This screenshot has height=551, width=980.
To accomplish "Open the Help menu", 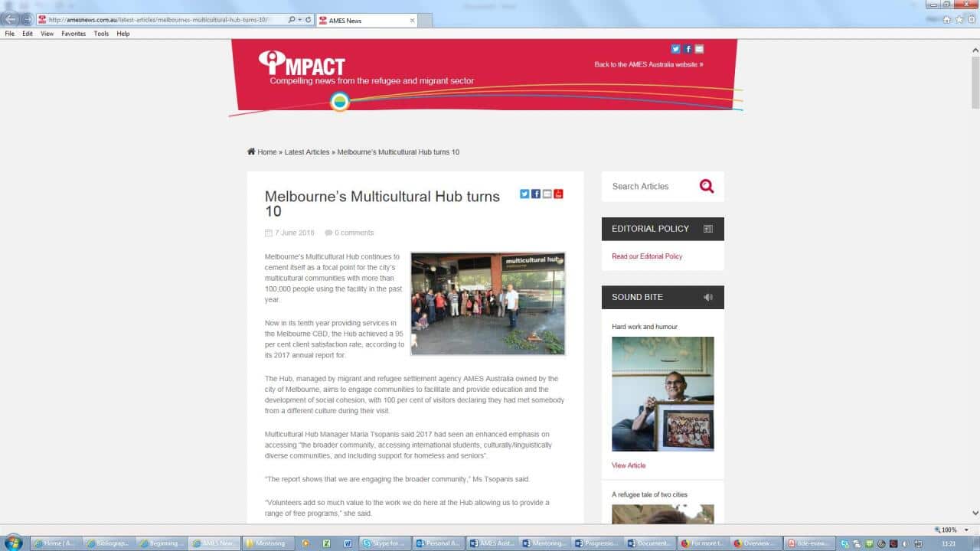I will [x=123, y=34].
